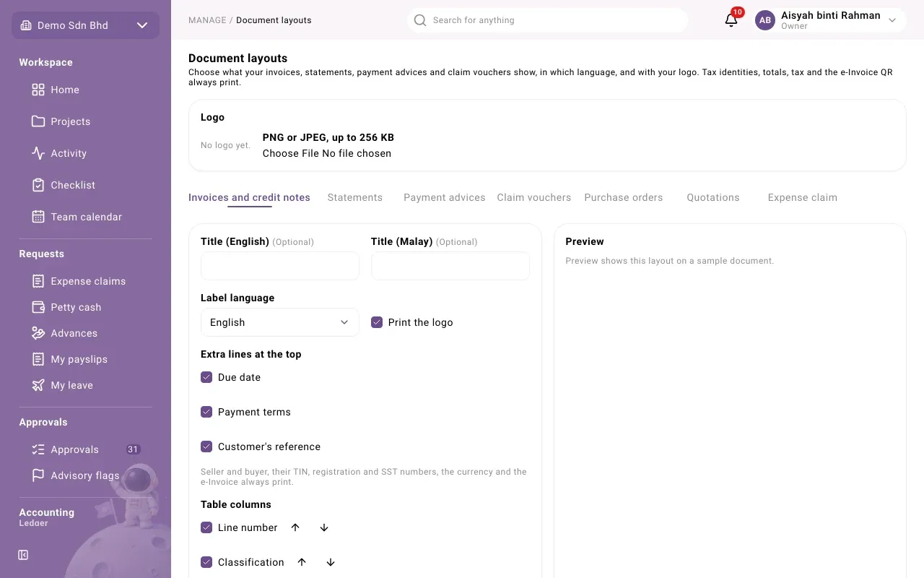Click Choose File to upload a logo
This screenshot has width=924, height=578.
pos(291,153)
